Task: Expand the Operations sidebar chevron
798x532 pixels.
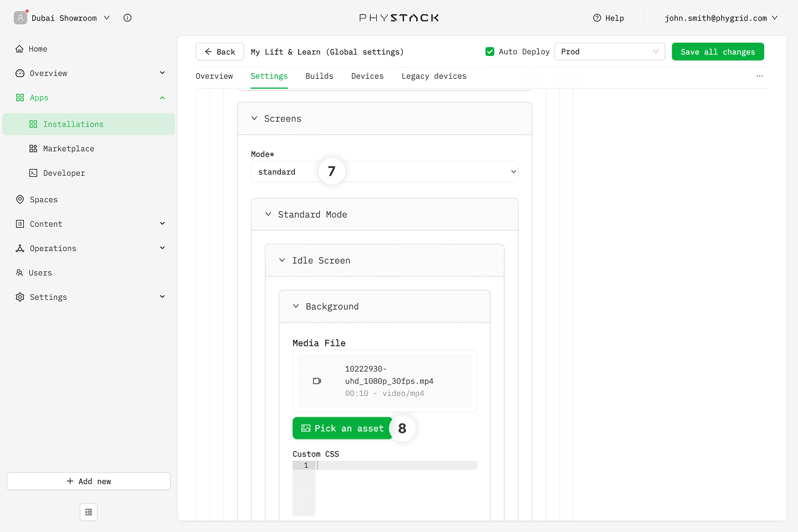Action: pos(162,248)
